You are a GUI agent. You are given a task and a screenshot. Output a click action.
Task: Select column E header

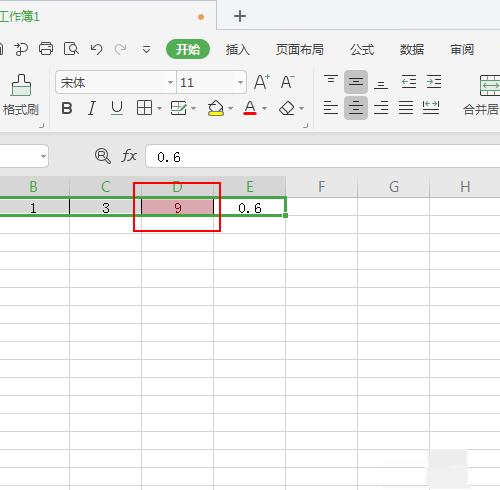point(250,187)
